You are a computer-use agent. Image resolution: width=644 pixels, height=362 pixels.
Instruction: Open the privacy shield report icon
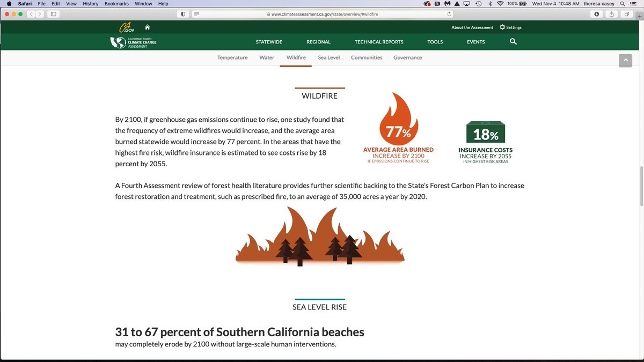184,14
